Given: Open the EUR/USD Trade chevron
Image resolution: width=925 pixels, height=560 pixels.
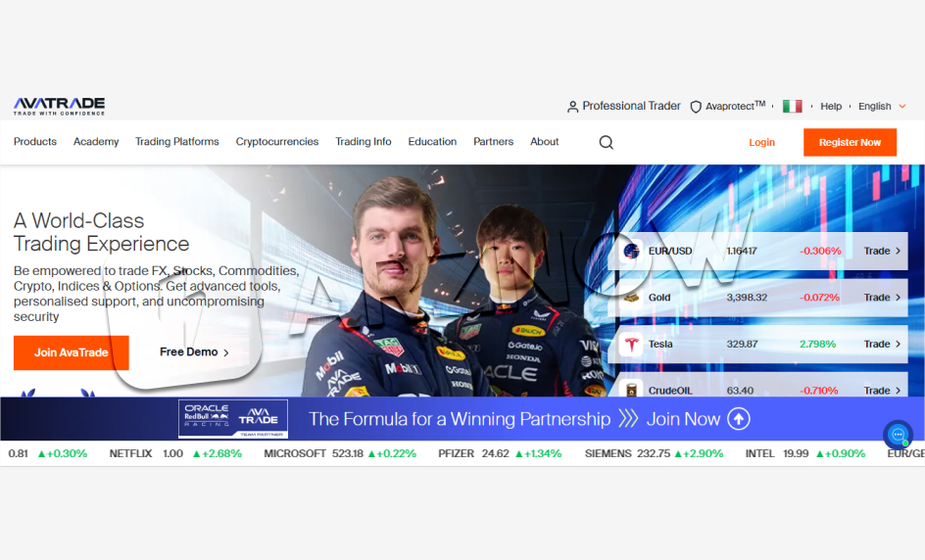Looking at the screenshot, I should 898,251.
